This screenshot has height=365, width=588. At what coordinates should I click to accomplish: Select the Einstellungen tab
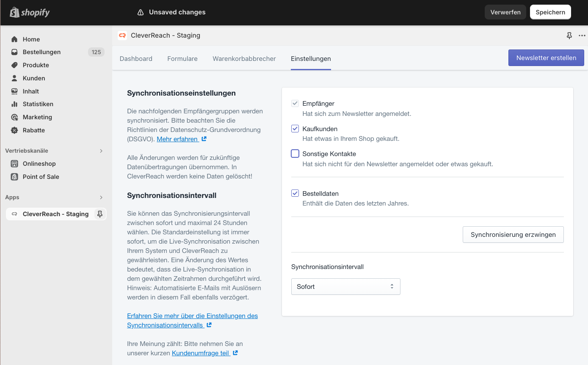point(311,59)
